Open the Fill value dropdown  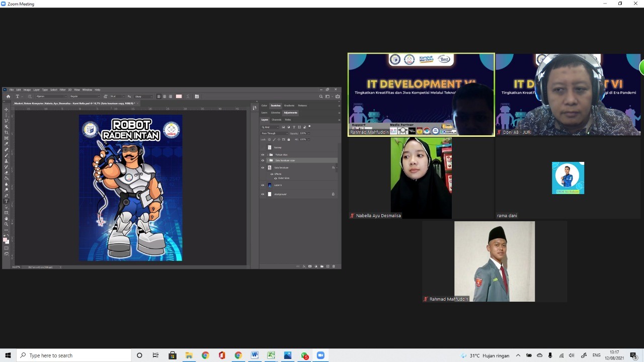309,140
